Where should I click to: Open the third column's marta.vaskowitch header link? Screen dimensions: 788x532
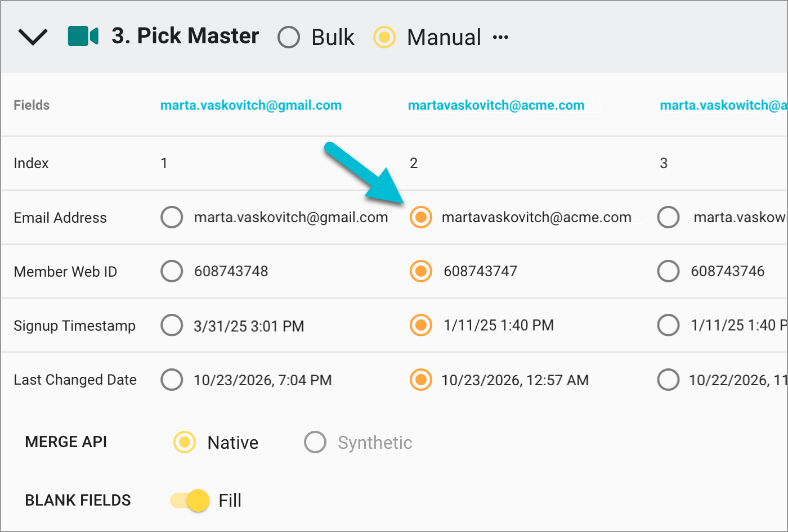[x=723, y=105]
